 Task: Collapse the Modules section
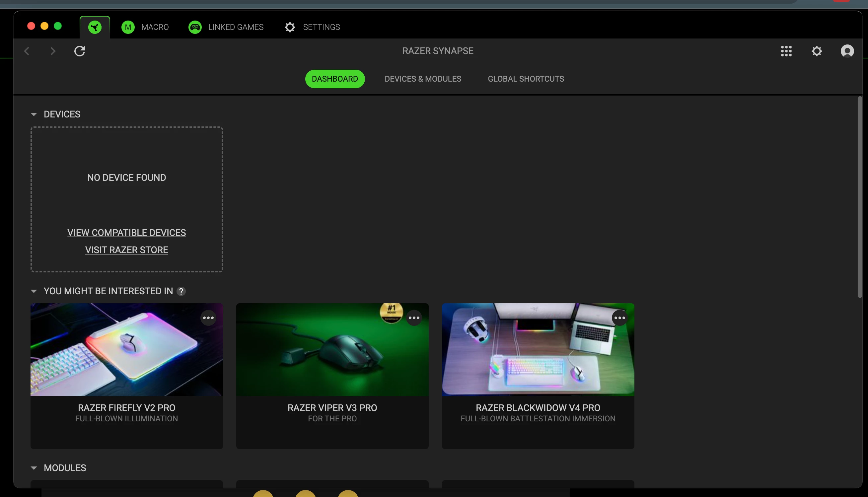[x=34, y=468]
